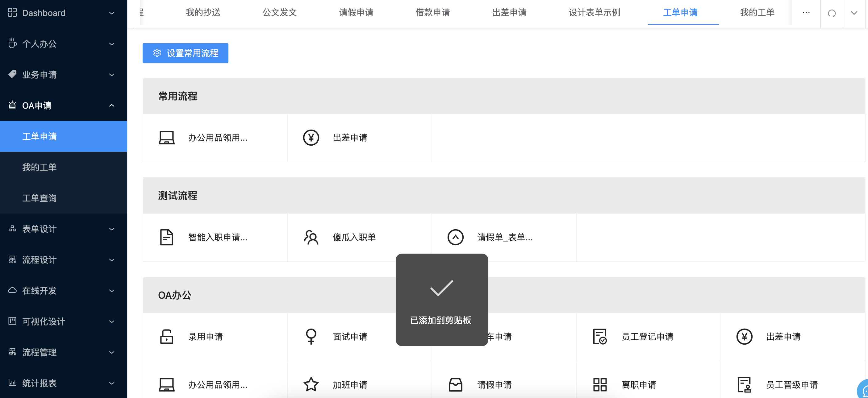This screenshot has width=868, height=398.
Task: Click the 可视化设计 sidebar icon
Action: [x=12, y=321]
